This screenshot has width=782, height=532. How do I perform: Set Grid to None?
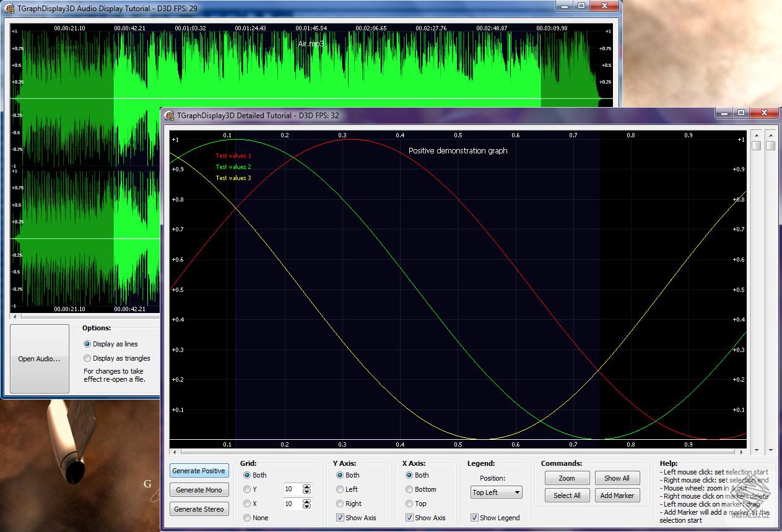[248, 518]
